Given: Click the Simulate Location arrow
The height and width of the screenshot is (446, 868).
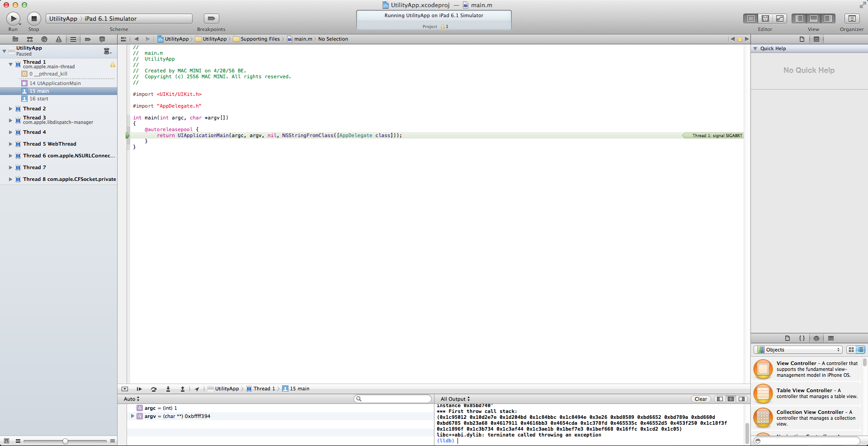Looking at the screenshot, I should [197, 389].
